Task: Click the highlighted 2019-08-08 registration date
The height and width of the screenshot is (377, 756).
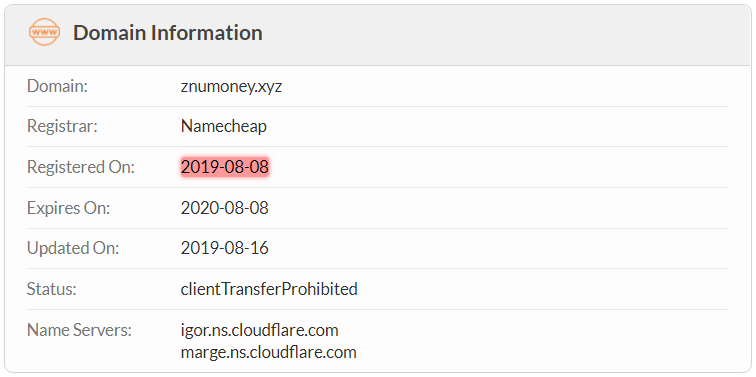Action: 225,167
